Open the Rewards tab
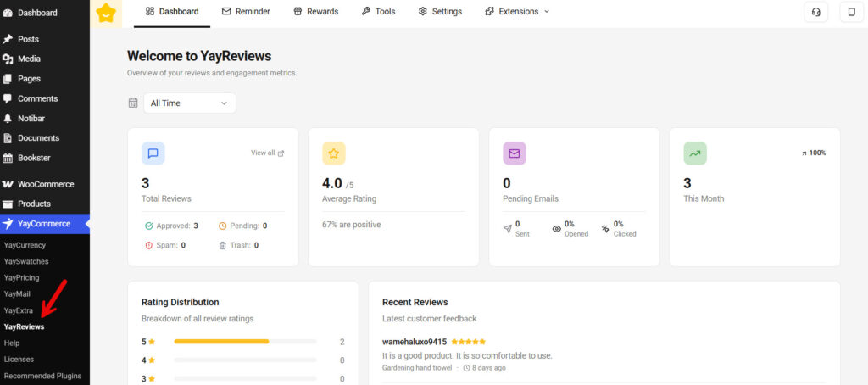The width and height of the screenshot is (868, 385). [x=316, y=12]
